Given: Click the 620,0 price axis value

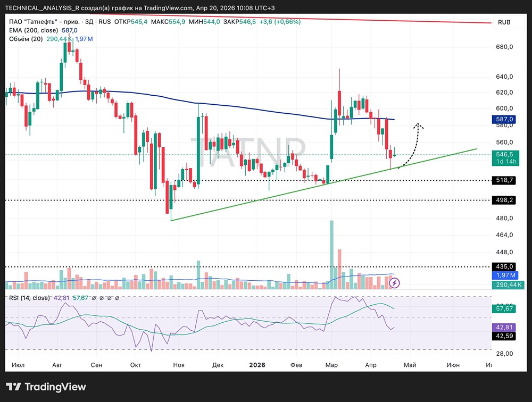Looking at the screenshot, I should pos(504,93).
